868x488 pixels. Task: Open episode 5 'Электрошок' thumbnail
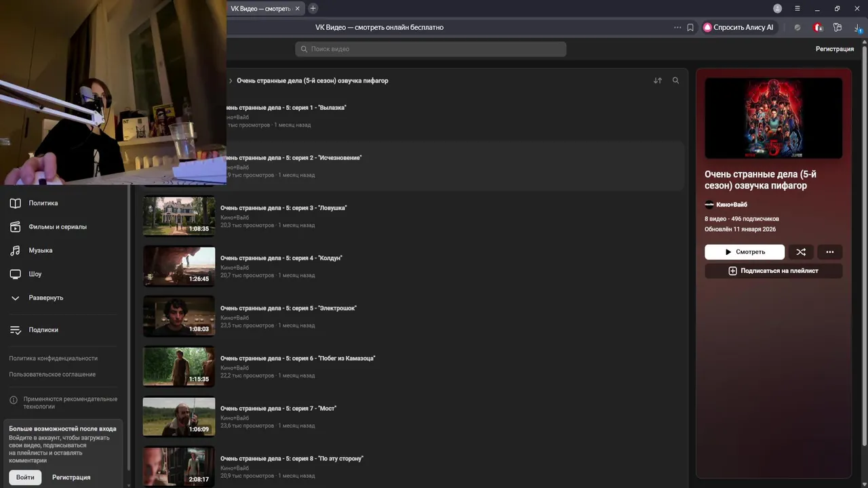pyautogui.click(x=179, y=316)
